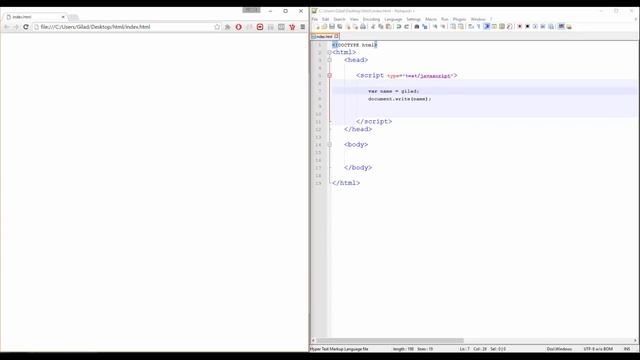
Task: Toggle INS mode in the status bar
Action: click(x=627, y=349)
